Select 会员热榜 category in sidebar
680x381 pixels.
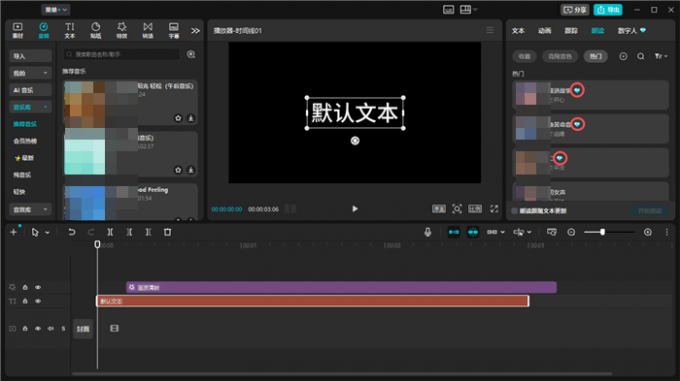[25, 141]
